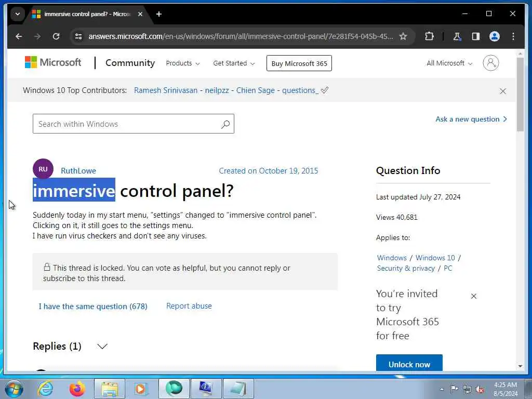Click the green globe taskbar app
This screenshot has height=399, width=532.
point(174,389)
